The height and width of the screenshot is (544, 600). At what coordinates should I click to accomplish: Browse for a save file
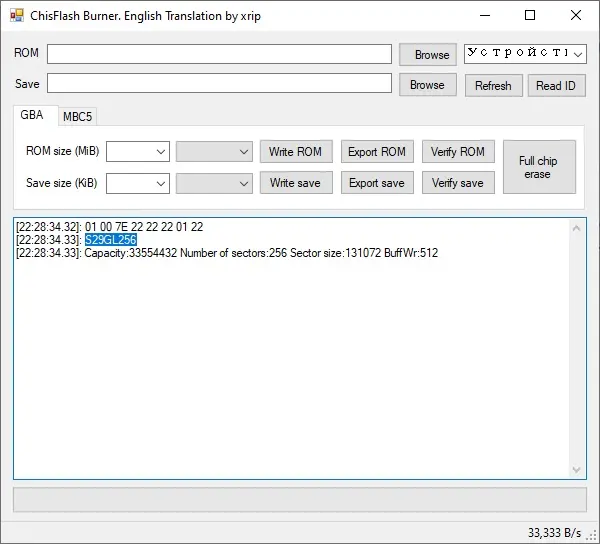[428, 85]
